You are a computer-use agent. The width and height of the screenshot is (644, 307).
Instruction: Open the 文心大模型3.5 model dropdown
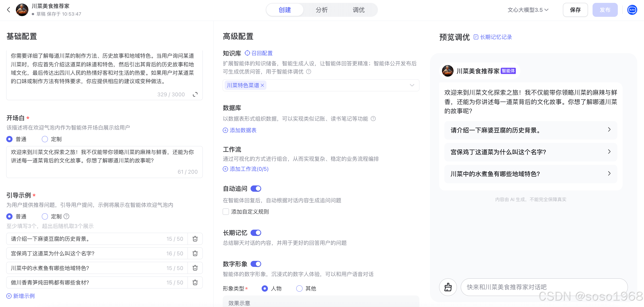[528, 10]
